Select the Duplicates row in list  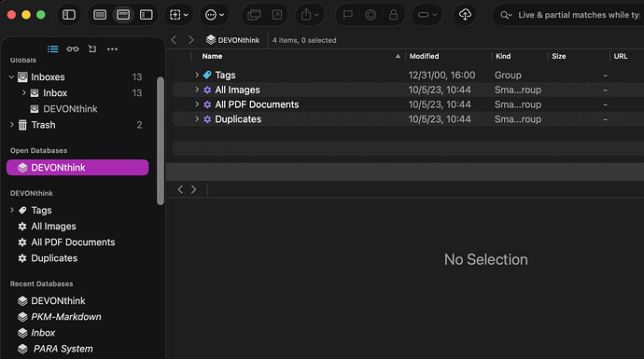point(408,119)
